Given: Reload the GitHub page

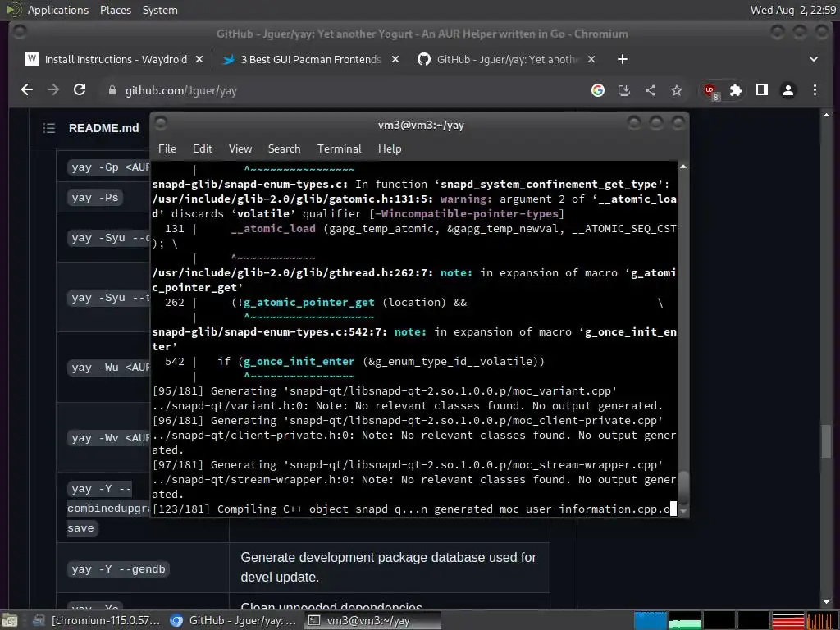Looking at the screenshot, I should (80, 90).
